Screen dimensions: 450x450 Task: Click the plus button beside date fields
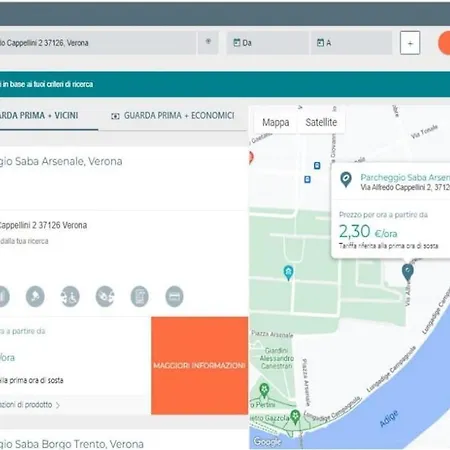[x=410, y=43]
